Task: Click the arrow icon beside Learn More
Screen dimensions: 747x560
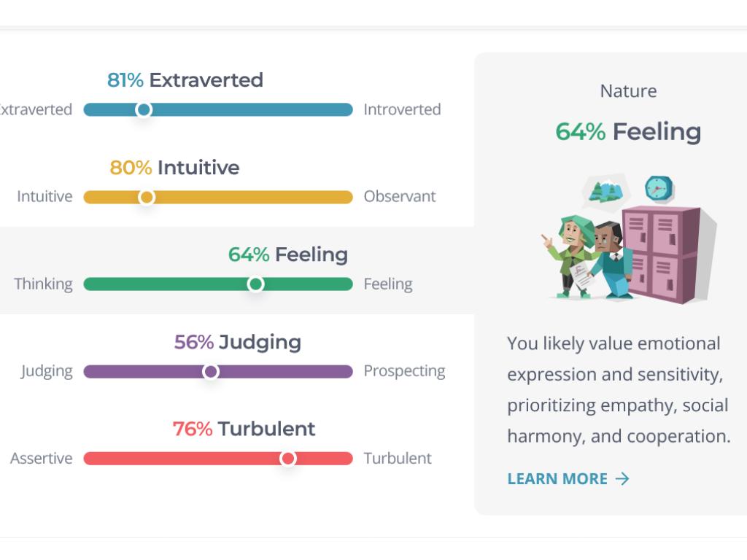Action: [x=622, y=479]
